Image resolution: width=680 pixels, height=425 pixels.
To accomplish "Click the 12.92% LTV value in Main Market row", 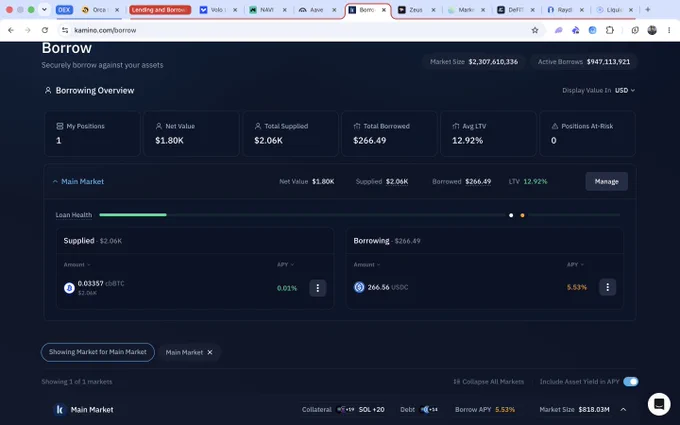I will (535, 181).
